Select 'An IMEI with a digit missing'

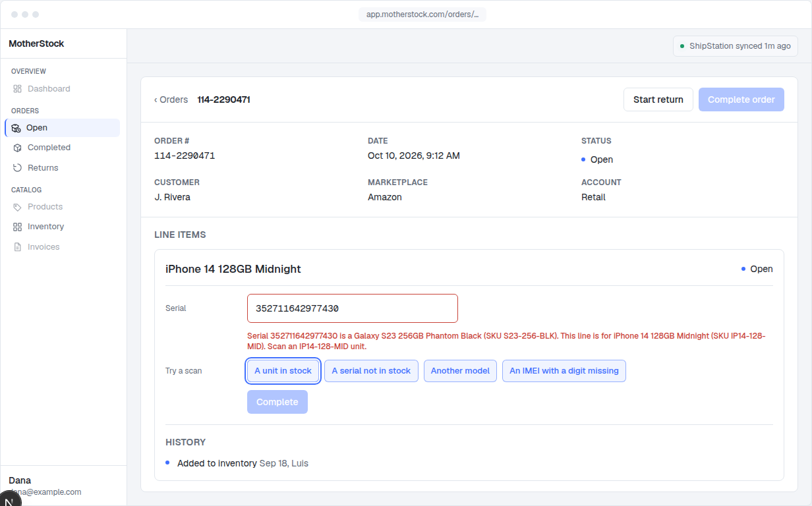tap(564, 371)
